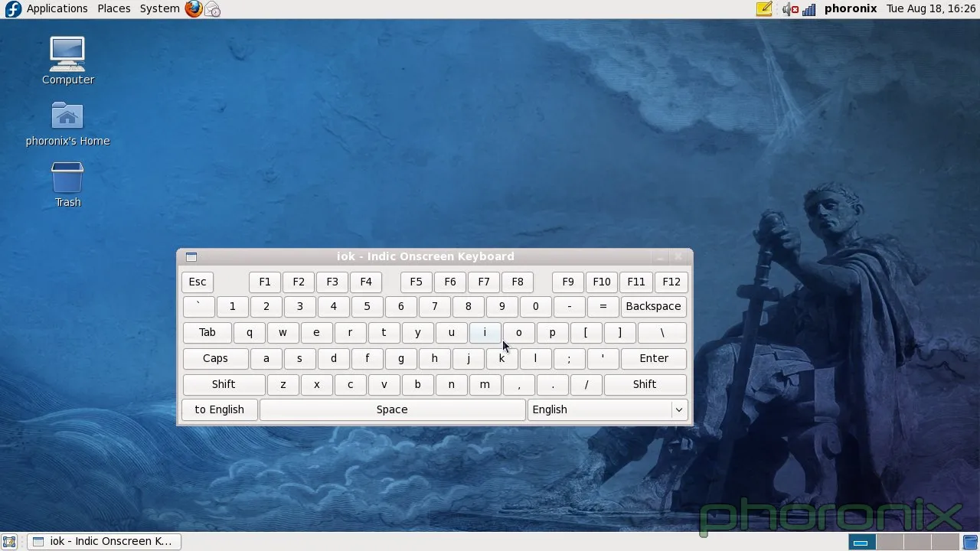This screenshot has width=980, height=551.
Task: Click the q key
Action: pyautogui.click(x=249, y=332)
